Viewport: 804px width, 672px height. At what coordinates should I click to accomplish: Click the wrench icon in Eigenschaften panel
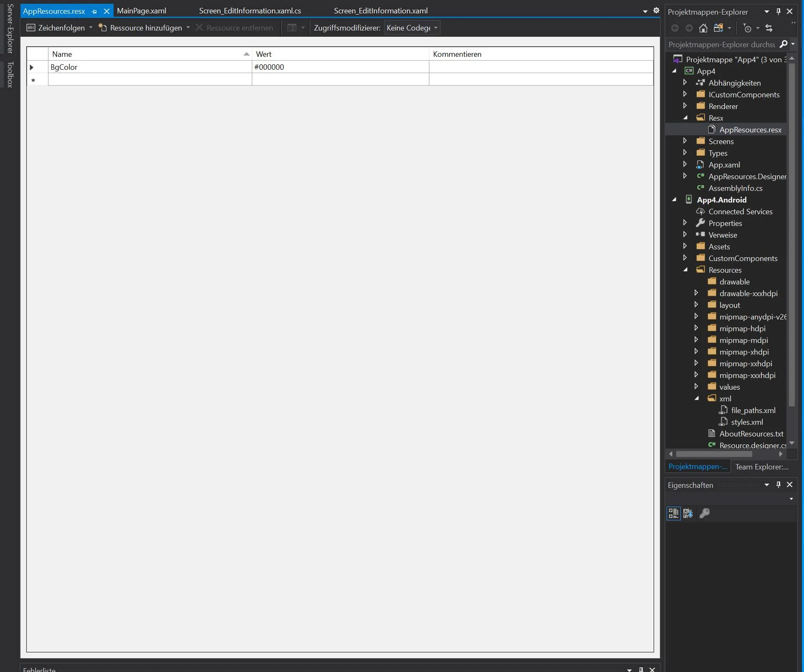click(x=705, y=513)
